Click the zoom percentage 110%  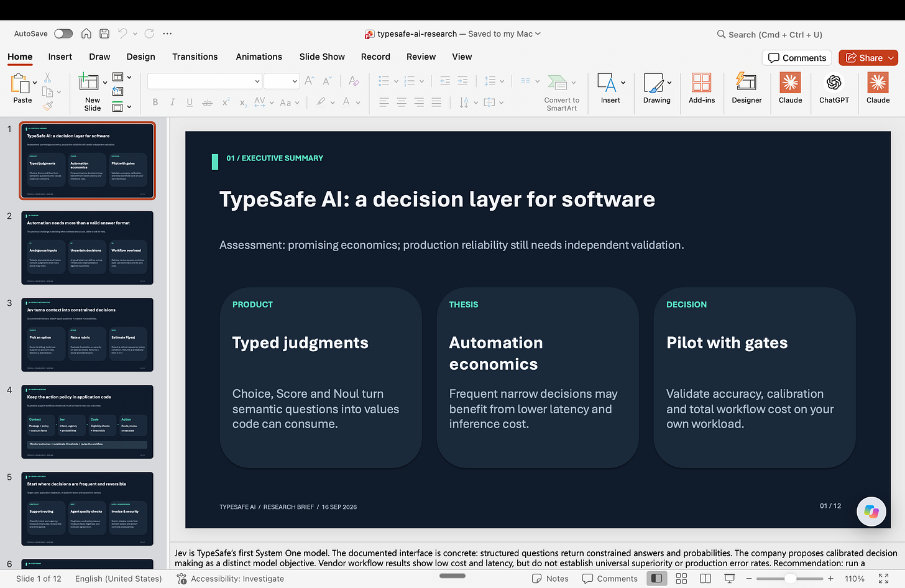[855, 579]
